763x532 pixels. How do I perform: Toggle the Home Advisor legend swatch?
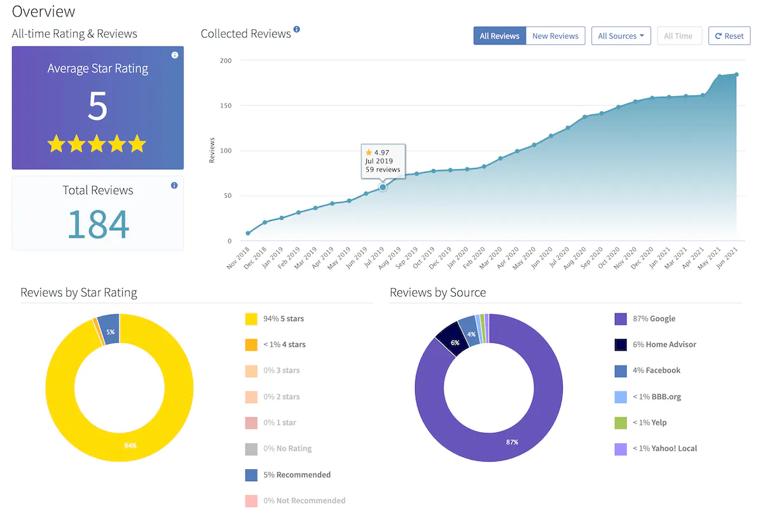point(621,344)
